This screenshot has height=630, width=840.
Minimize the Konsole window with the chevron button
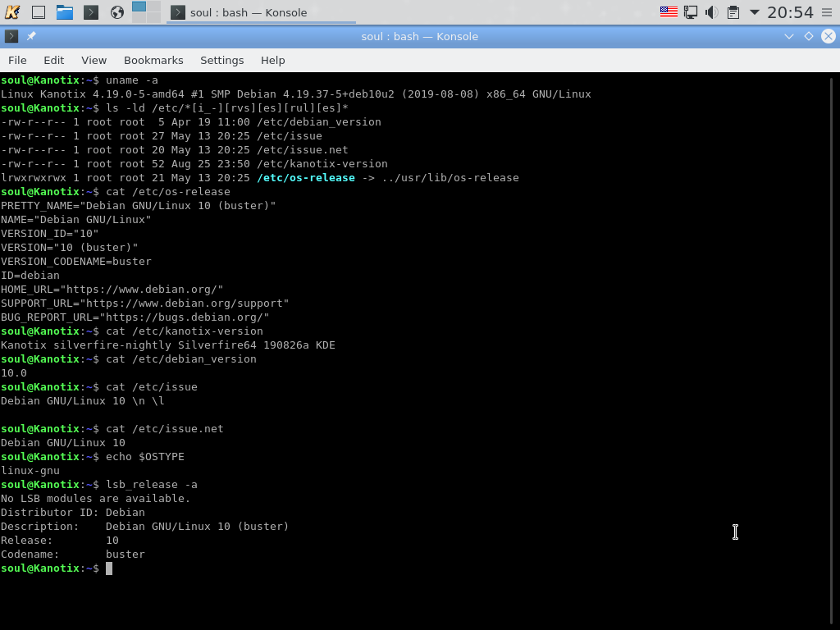pyautogui.click(x=788, y=36)
